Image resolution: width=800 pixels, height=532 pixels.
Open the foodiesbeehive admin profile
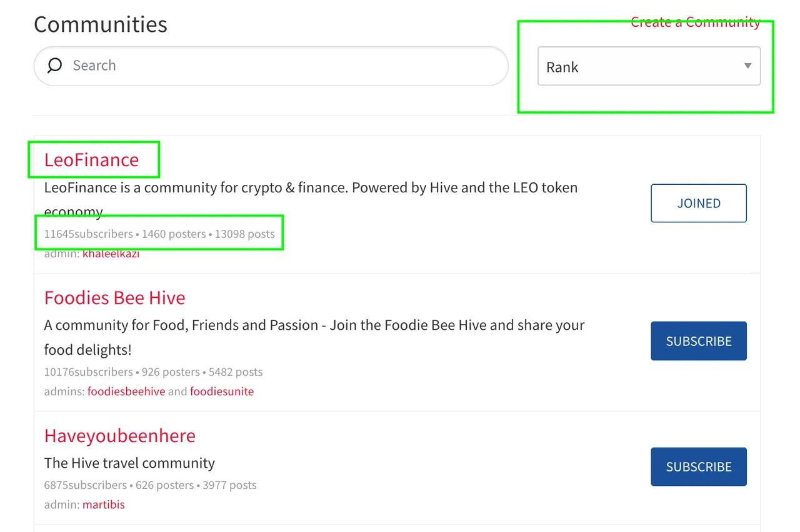point(126,392)
